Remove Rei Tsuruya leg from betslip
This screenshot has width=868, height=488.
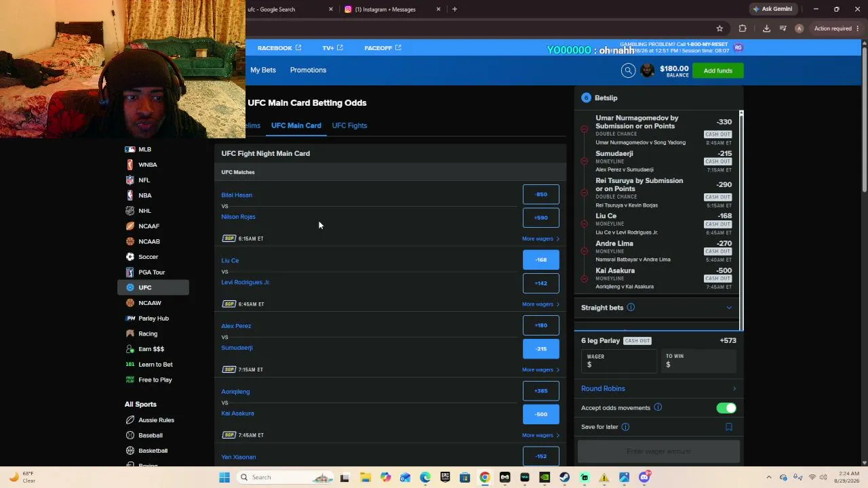[585, 192]
